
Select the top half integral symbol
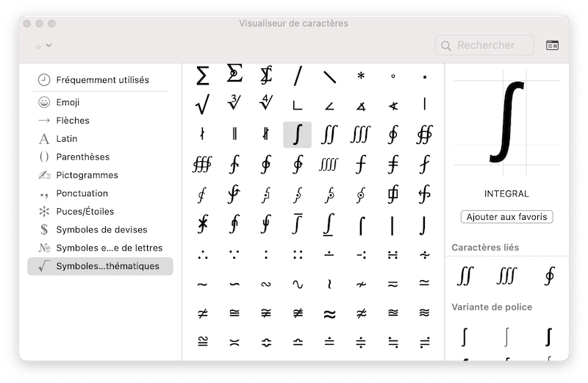pyautogui.click(x=361, y=226)
